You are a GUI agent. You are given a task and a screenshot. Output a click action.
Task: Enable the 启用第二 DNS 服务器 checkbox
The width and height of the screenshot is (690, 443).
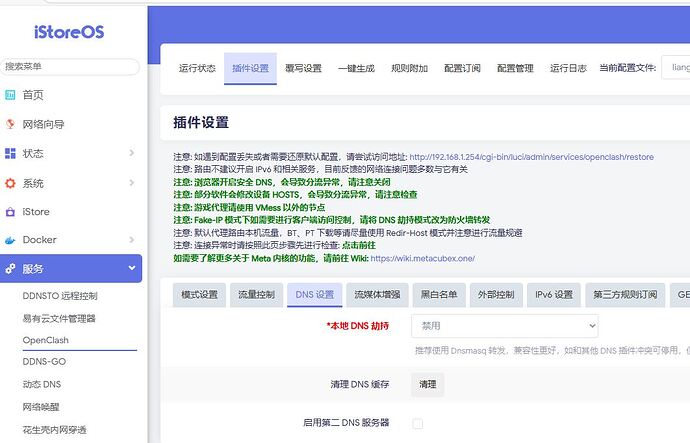pos(417,423)
